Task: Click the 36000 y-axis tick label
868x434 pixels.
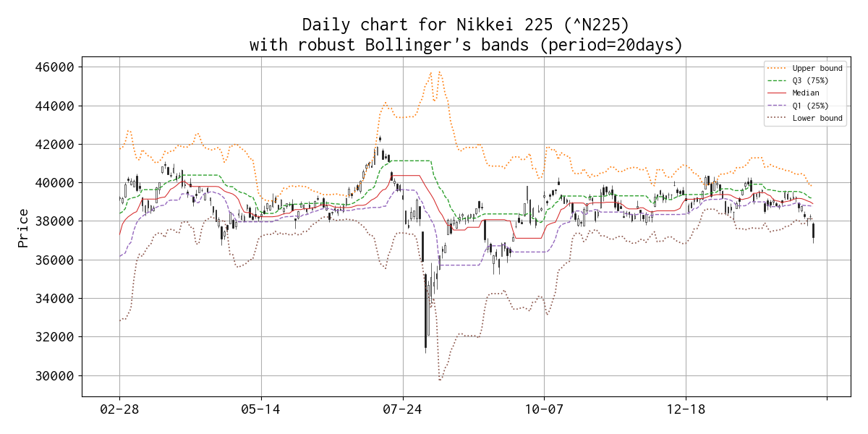Action: tap(55, 260)
